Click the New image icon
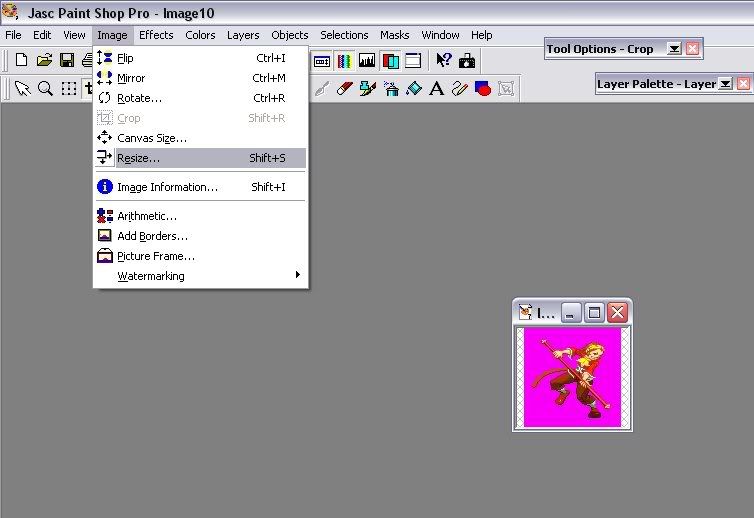Image resolution: width=754 pixels, height=518 pixels. click(21, 60)
